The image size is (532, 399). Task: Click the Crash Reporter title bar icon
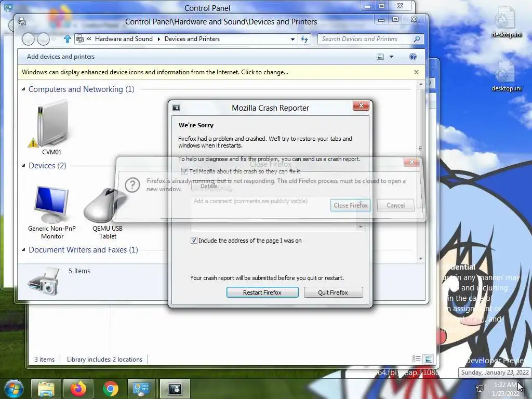[176, 108]
